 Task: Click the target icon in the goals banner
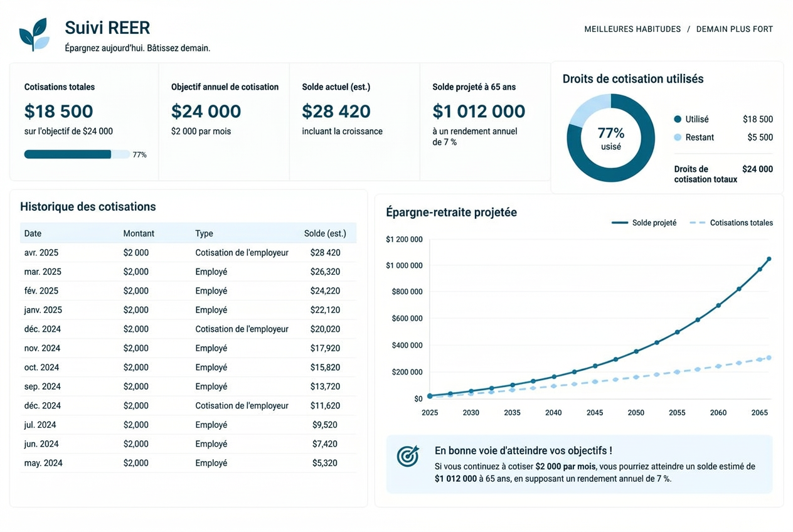point(408,456)
